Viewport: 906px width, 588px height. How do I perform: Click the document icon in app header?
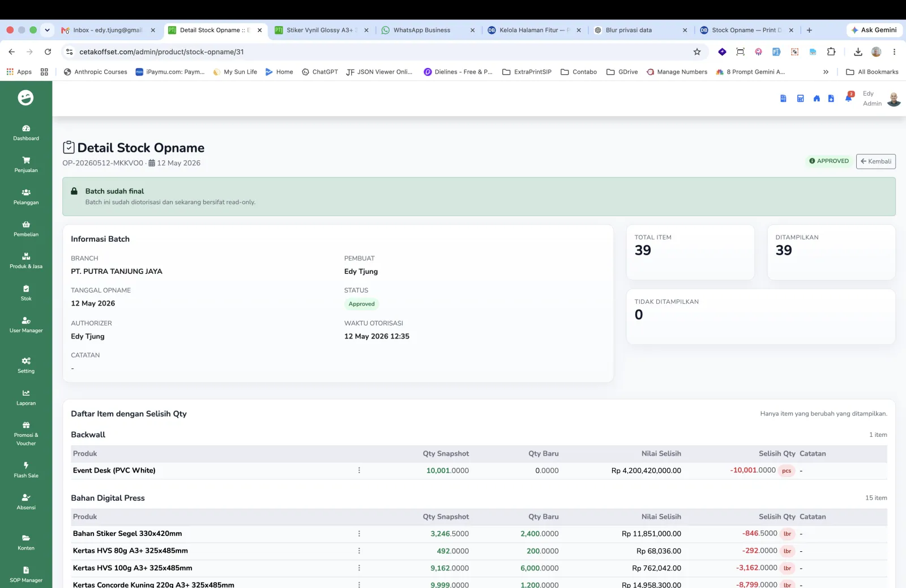[x=783, y=98]
